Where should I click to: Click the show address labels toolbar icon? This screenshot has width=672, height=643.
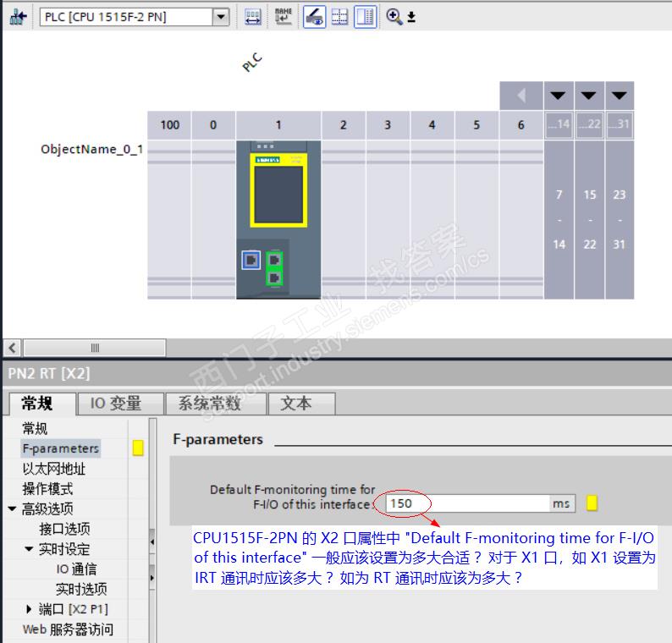252,17
